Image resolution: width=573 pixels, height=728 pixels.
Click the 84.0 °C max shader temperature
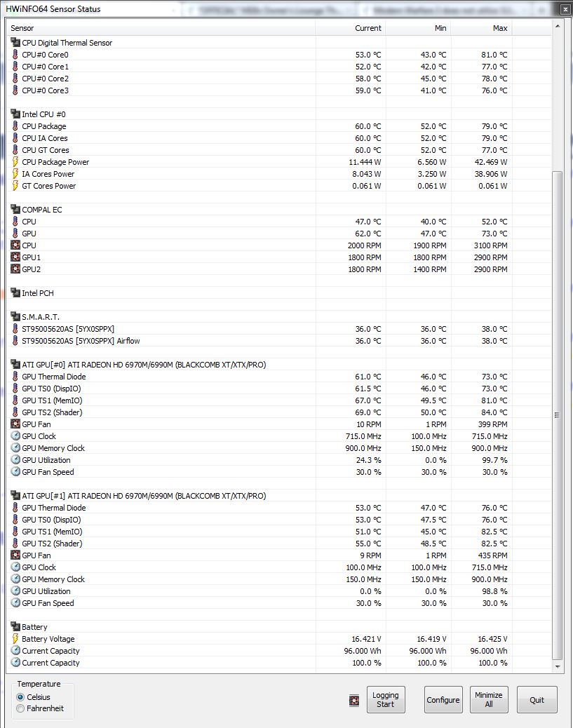point(494,412)
